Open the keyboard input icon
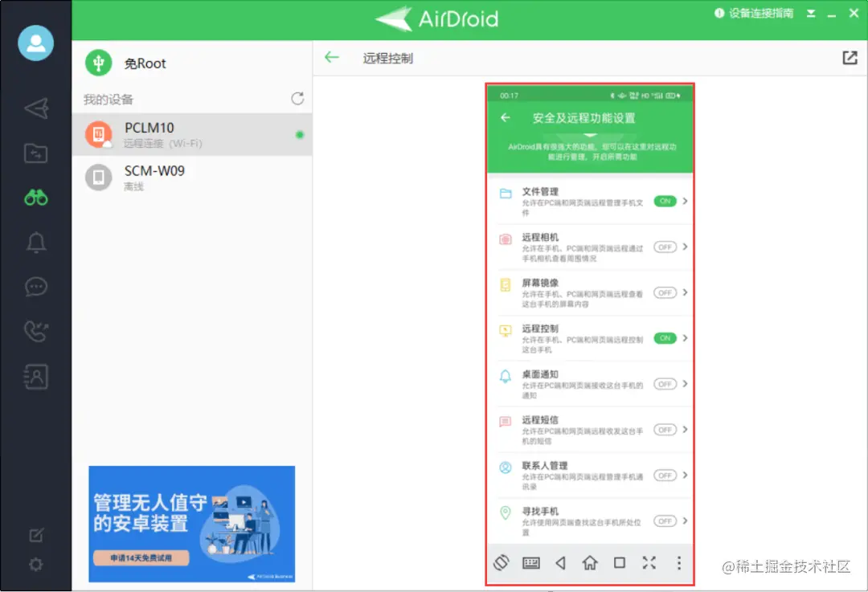 pos(531,563)
